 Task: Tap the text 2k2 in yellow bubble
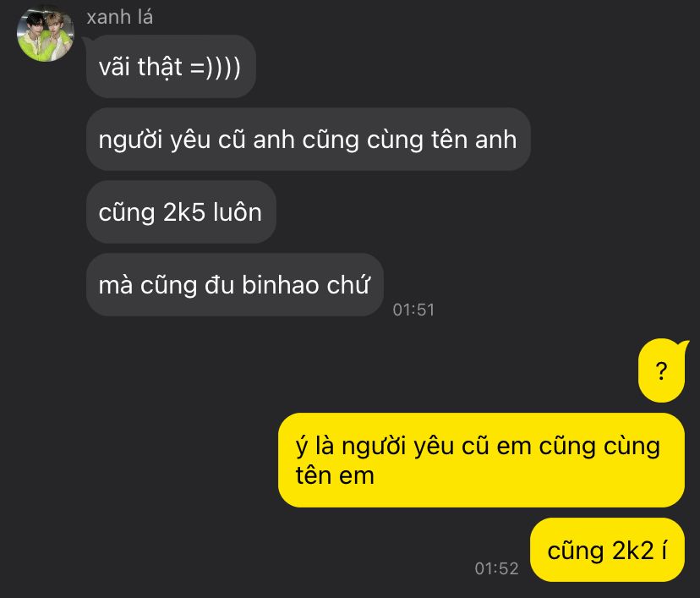pyautogui.click(x=633, y=551)
